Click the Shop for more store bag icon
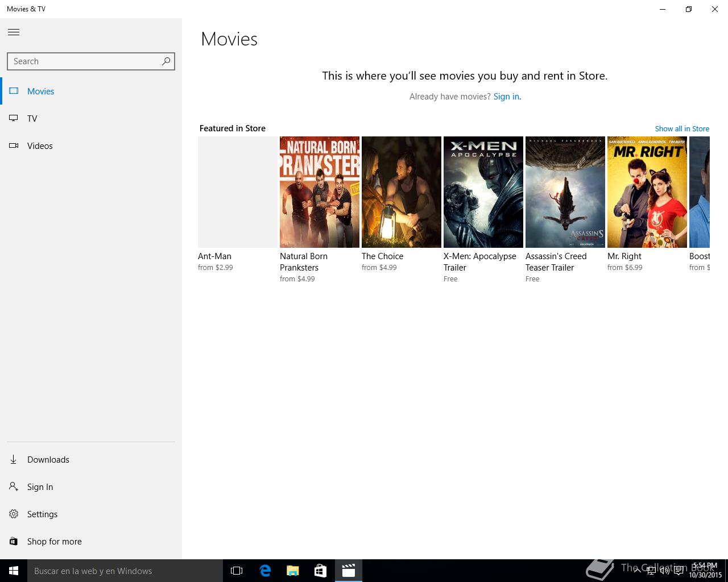Viewport: 728px width, 582px height. (x=14, y=541)
